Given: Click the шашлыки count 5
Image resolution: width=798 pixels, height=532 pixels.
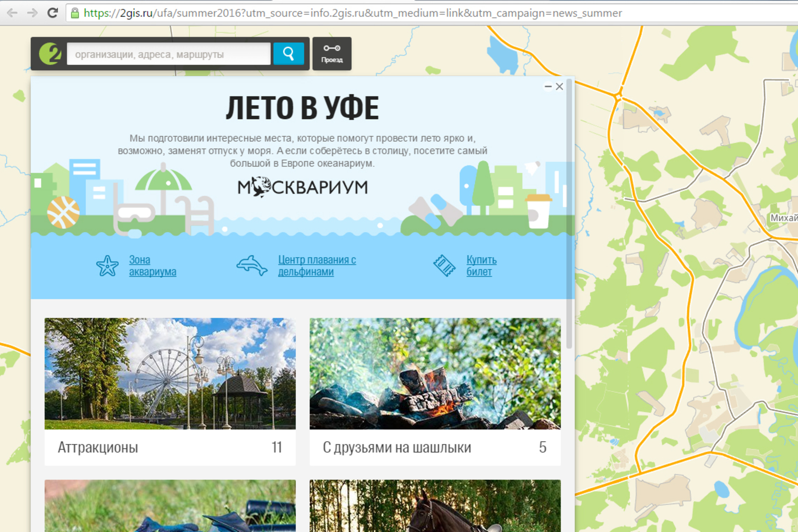Looking at the screenshot, I should pyautogui.click(x=543, y=447).
